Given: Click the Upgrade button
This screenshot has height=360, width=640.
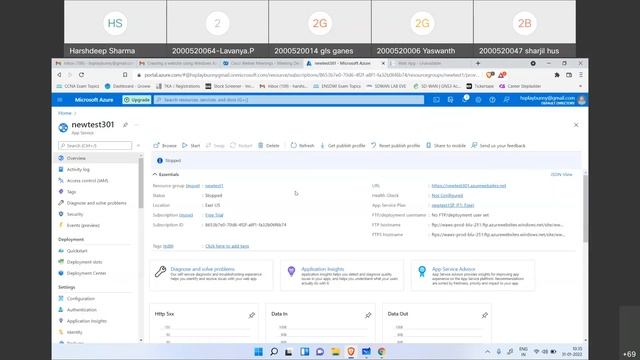Looking at the screenshot, I should pyautogui.click(x=137, y=100).
